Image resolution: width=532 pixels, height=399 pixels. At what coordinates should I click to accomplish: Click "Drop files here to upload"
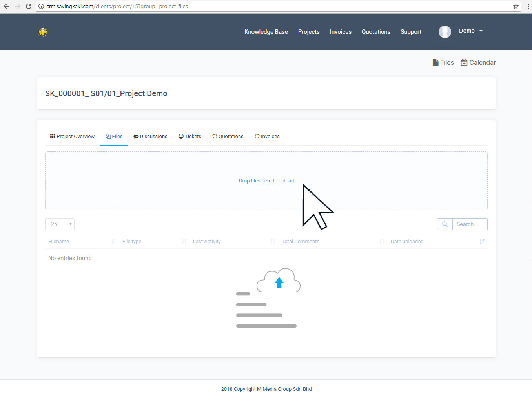pos(266,181)
